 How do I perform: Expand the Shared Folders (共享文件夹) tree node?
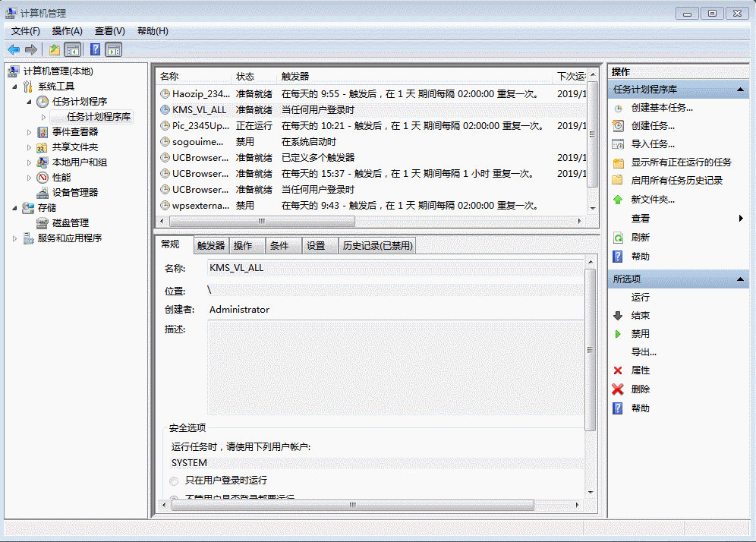coord(29,147)
